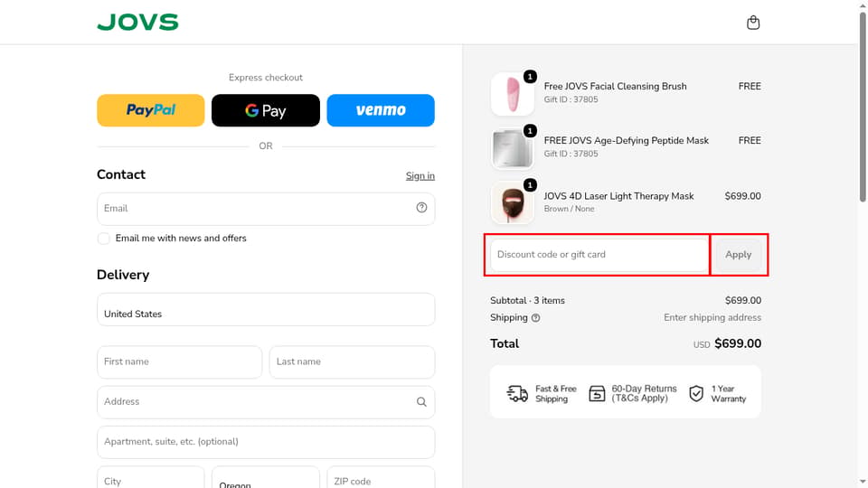Viewport: 868px width, 488px height.
Task: Focus the Apartment, suite optional field
Action: [266, 442]
